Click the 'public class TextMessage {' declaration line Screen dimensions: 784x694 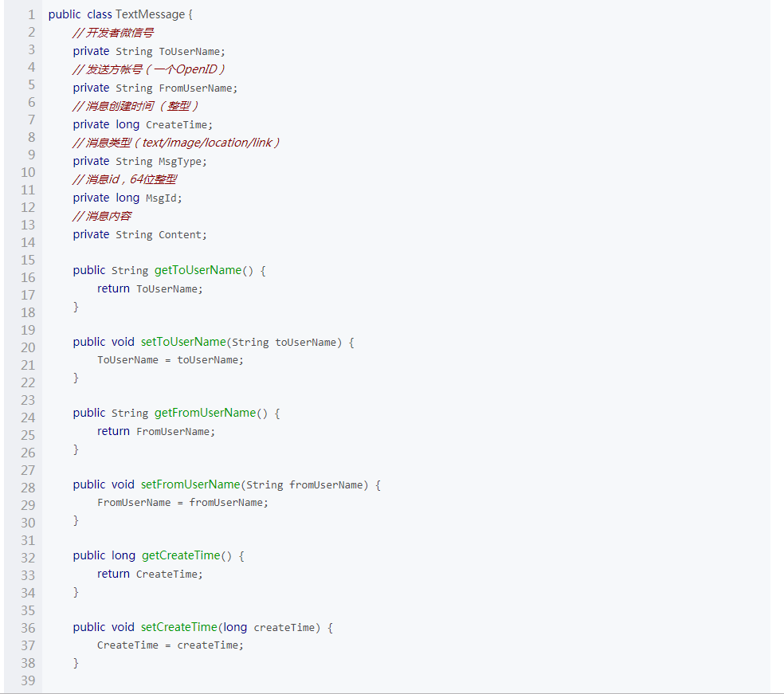[x=120, y=14]
